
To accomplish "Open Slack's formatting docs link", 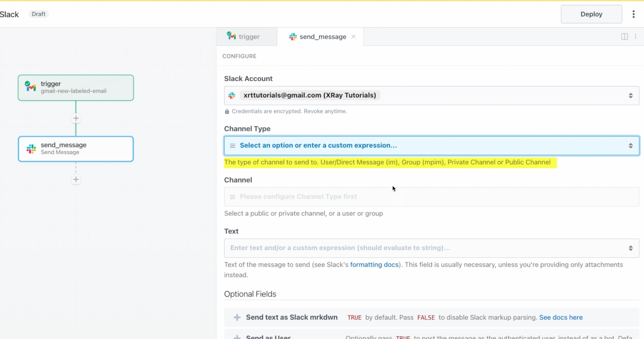I will [x=374, y=265].
